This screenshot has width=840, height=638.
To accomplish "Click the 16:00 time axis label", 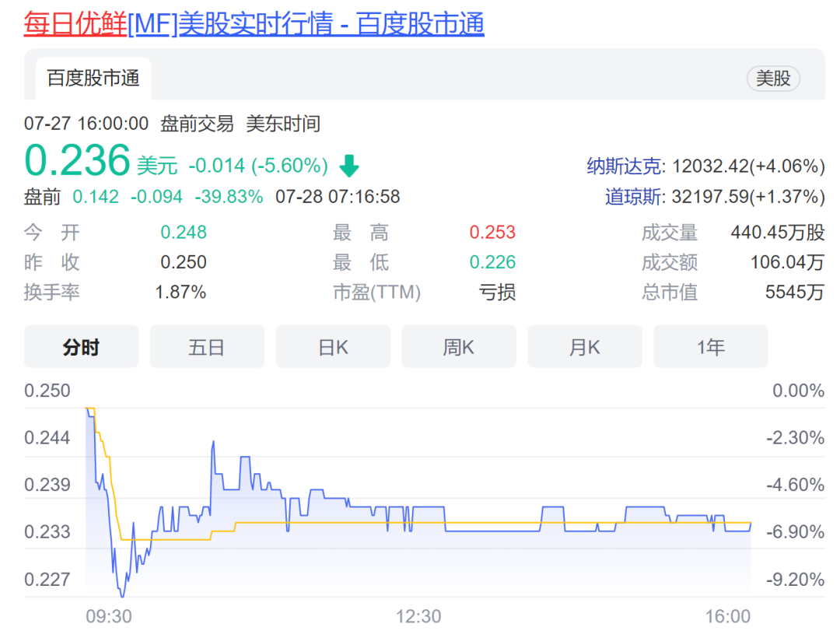I will [727, 617].
